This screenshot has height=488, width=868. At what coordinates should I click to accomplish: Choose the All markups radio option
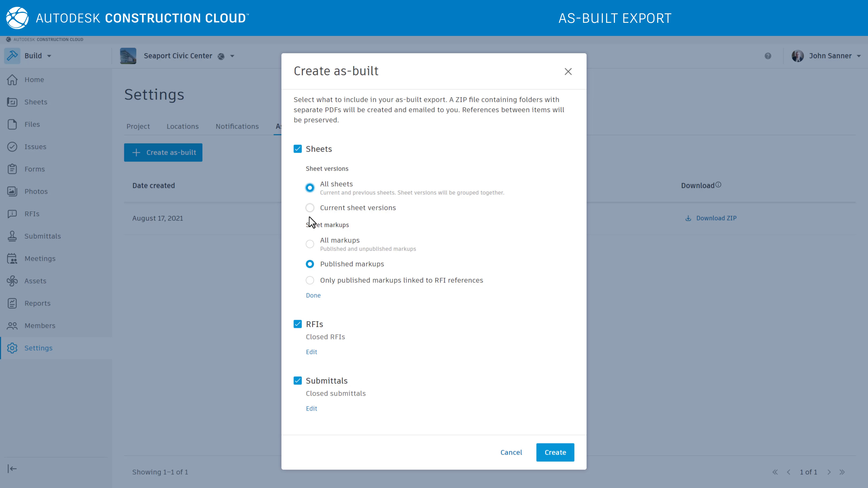tap(310, 244)
